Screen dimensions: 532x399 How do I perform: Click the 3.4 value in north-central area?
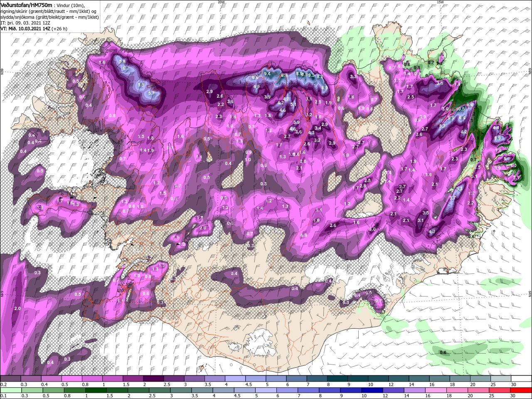(x=318, y=128)
